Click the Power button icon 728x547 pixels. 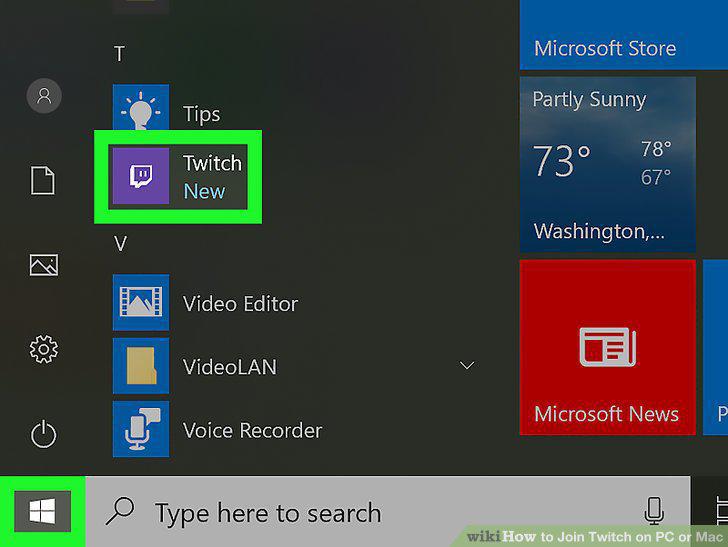(x=44, y=434)
